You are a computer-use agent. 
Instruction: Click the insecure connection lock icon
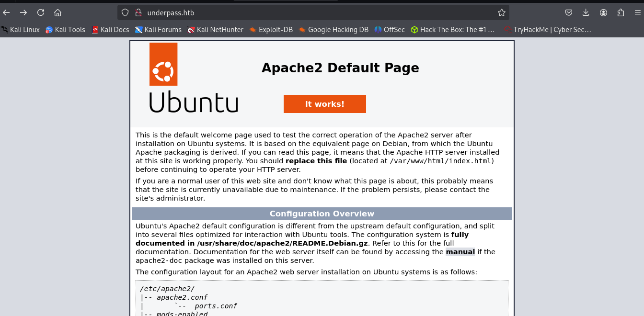pyautogui.click(x=138, y=12)
